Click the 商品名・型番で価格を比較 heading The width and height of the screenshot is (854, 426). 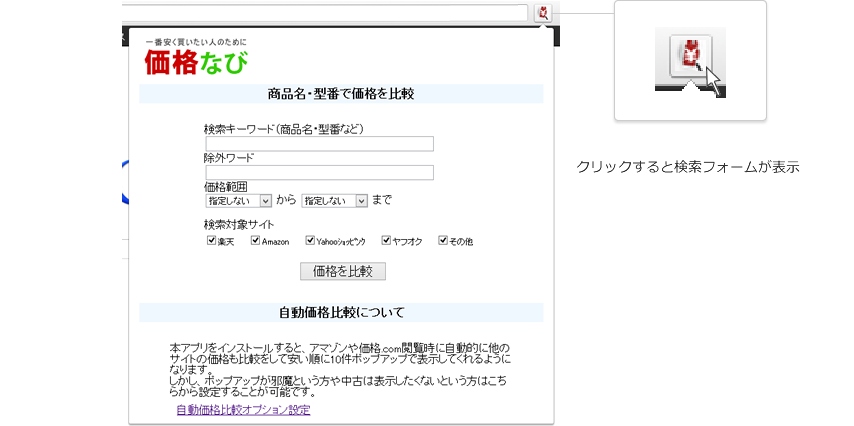pos(341,94)
